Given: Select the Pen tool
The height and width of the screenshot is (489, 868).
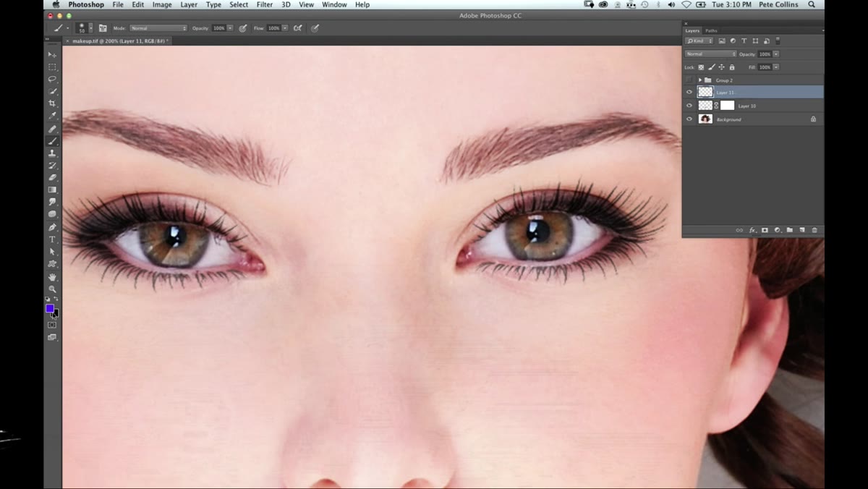Looking at the screenshot, I should point(52,227).
